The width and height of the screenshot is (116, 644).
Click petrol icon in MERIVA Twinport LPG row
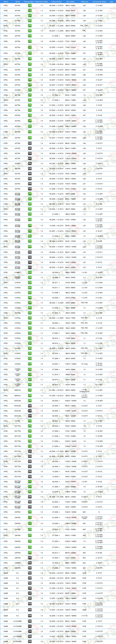click(x=30, y=390)
